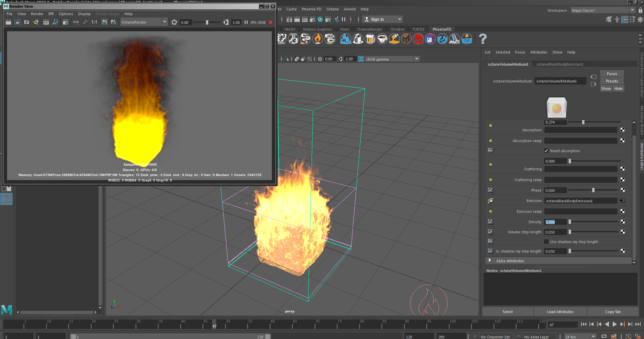Enable Use shadow ray step length checkbox
This screenshot has width=644, height=339.
pyautogui.click(x=546, y=242)
